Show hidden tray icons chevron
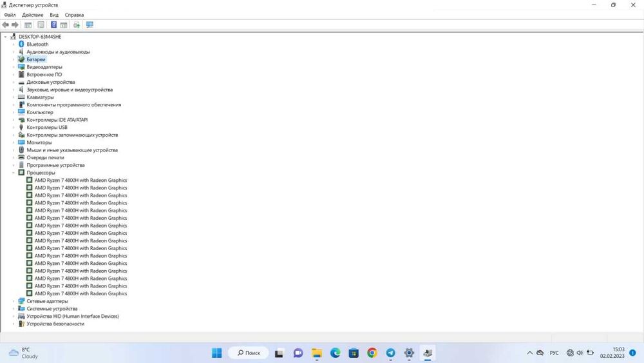The width and height of the screenshot is (644, 363). [x=530, y=353]
